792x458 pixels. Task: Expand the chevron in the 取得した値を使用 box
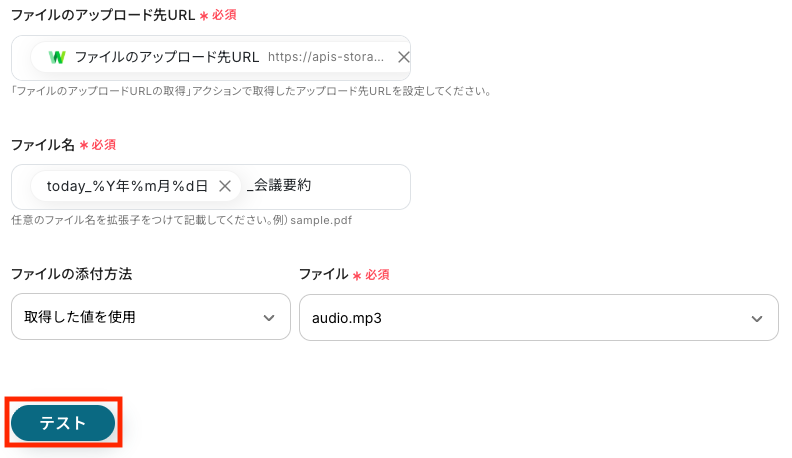[x=268, y=317]
